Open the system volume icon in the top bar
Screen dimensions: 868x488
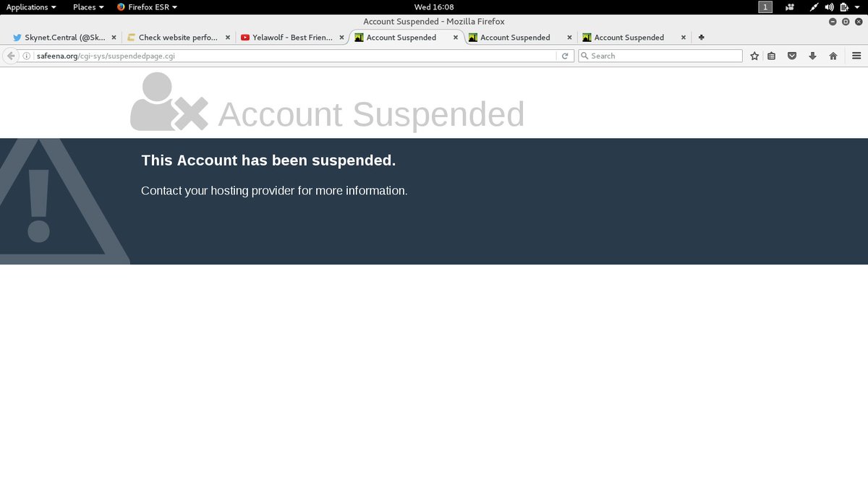pyautogui.click(x=829, y=7)
